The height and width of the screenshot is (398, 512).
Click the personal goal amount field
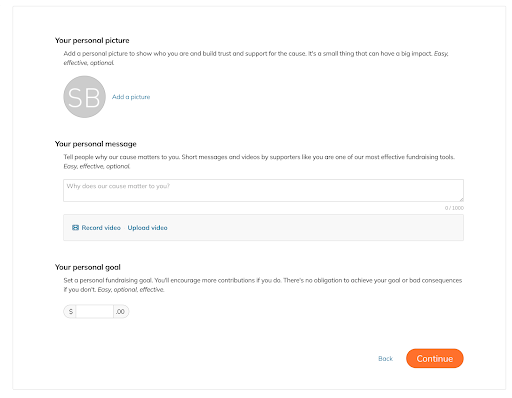point(95,312)
